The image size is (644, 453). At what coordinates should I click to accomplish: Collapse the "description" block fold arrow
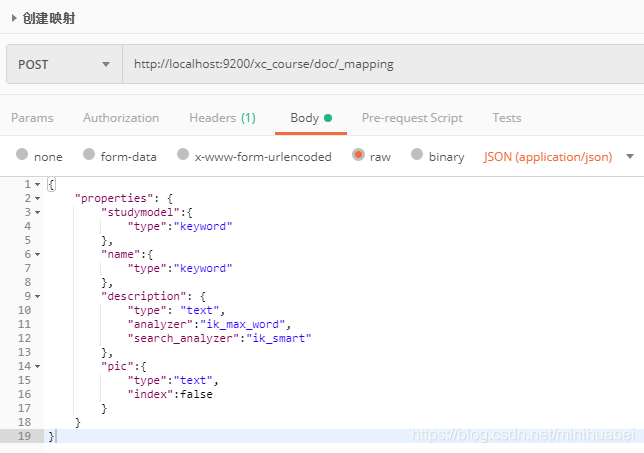[x=37, y=297]
